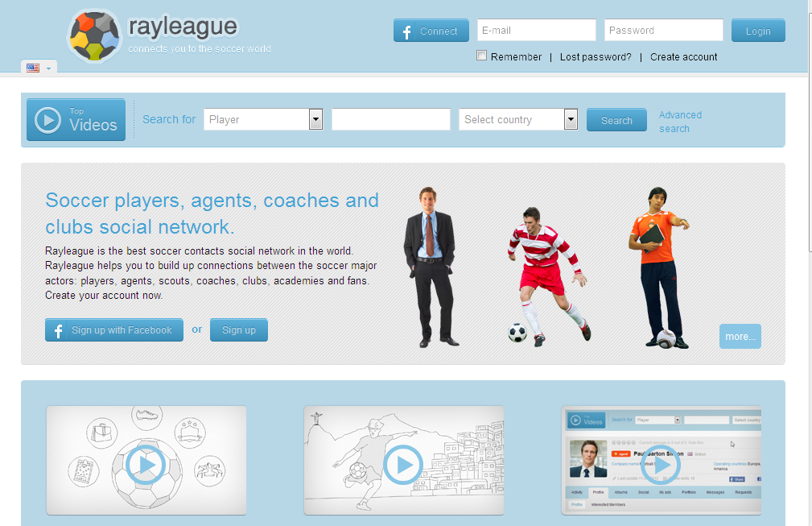Click the blue Search button
This screenshot has height=526, width=812.
coord(616,120)
